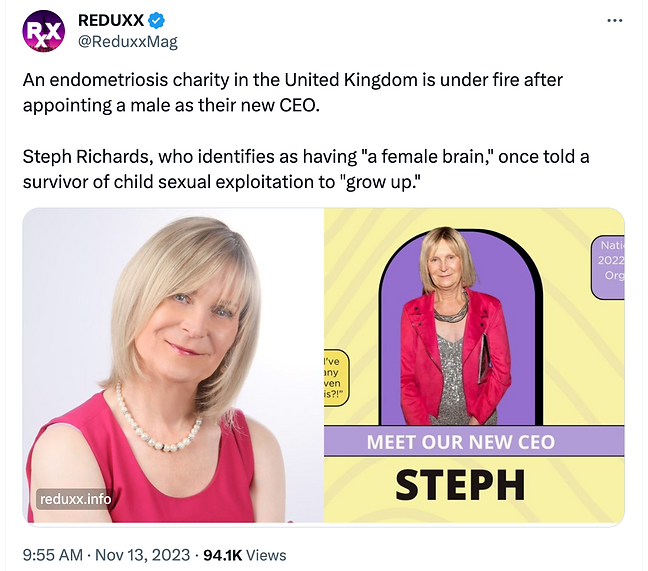Click the paragraph starting 'Steph Richards, who identifies'

[320, 169]
